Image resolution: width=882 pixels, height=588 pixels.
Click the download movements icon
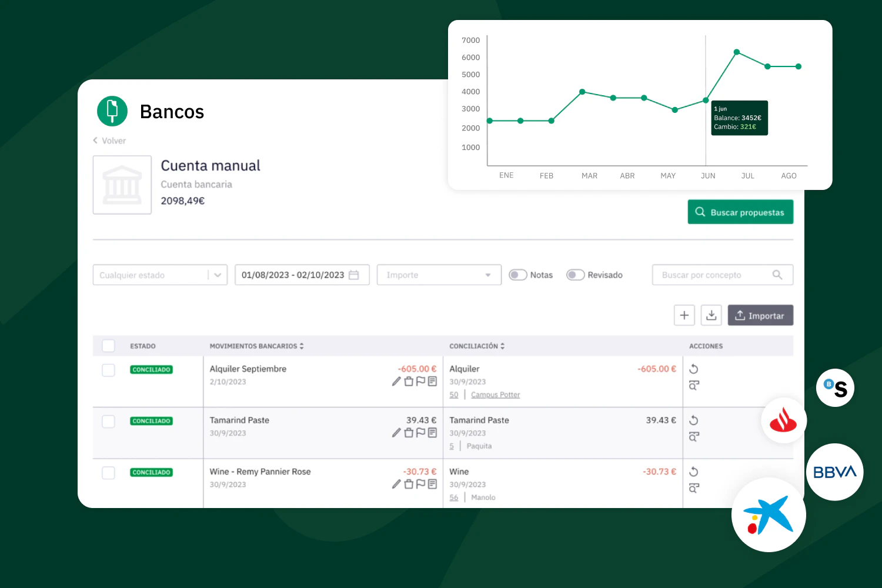pyautogui.click(x=711, y=315)
